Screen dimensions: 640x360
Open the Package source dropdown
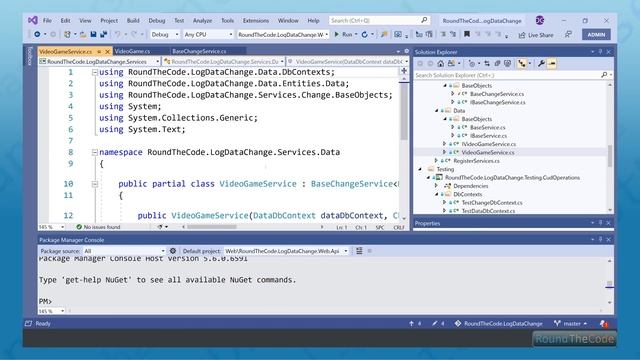pos(124,251)
